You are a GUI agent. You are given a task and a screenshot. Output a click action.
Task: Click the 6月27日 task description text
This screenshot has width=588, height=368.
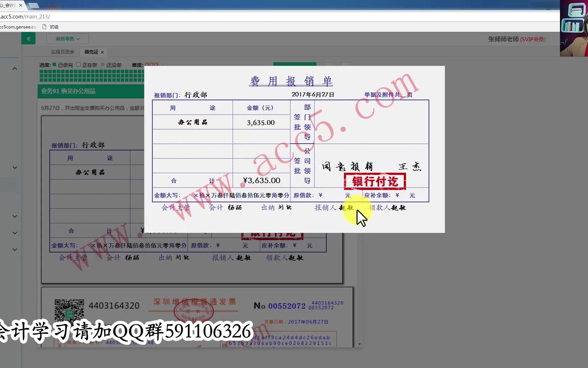point(93,108)
